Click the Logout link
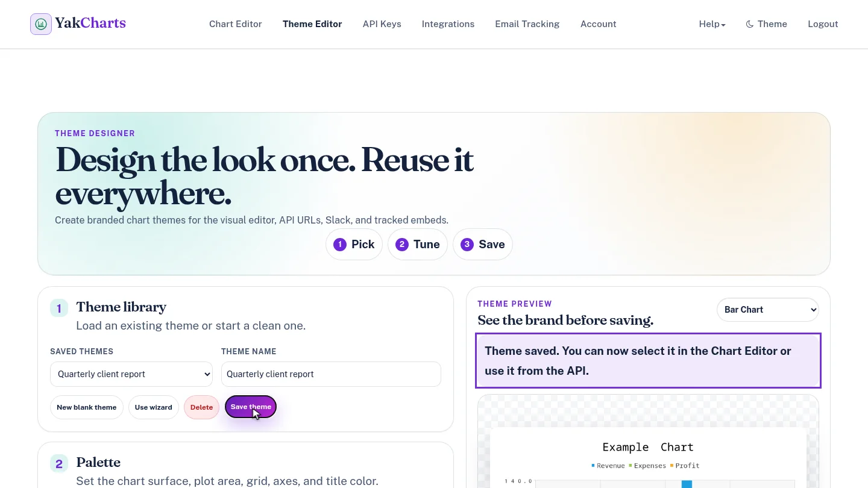The image size is (868, 488). pyautogui.click(x=823, y=24)
